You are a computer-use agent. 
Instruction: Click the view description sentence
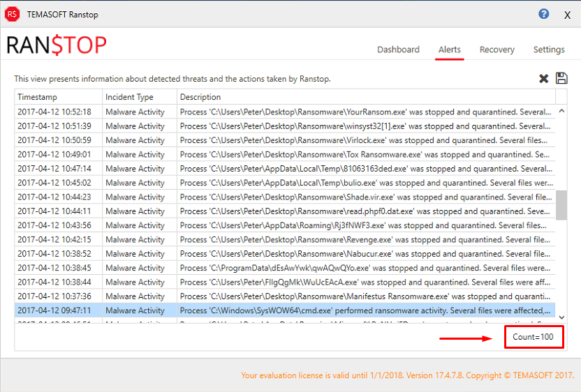point(172,79)
